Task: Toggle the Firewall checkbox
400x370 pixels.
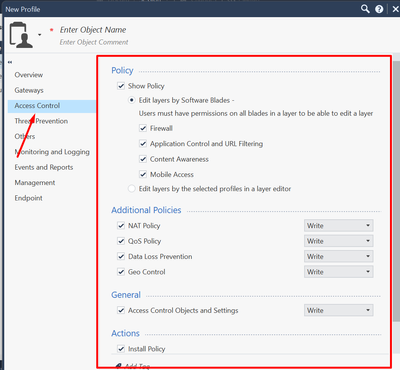Action: (x=143, y=128)
